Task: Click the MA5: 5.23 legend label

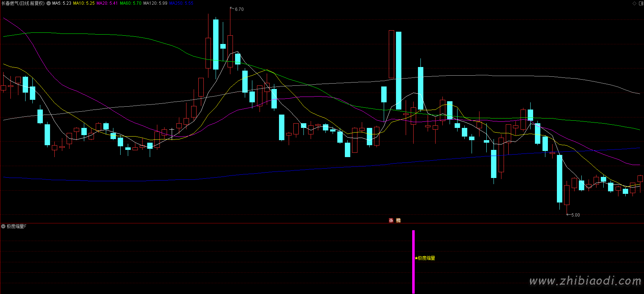Action: coord(62,3)
